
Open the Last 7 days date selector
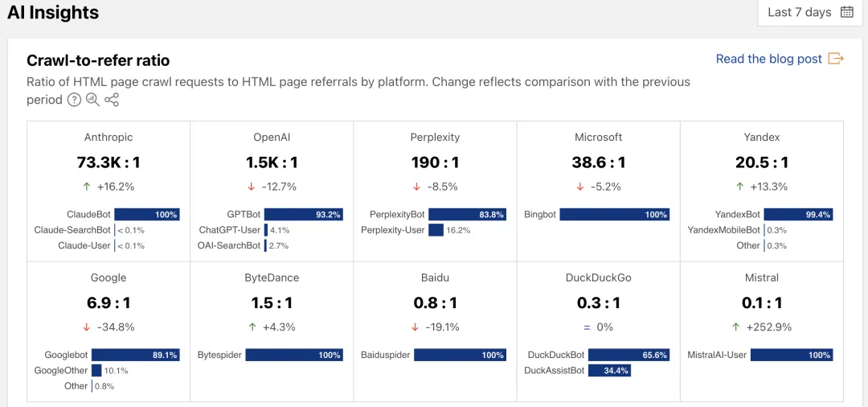(x=809, y=12)
